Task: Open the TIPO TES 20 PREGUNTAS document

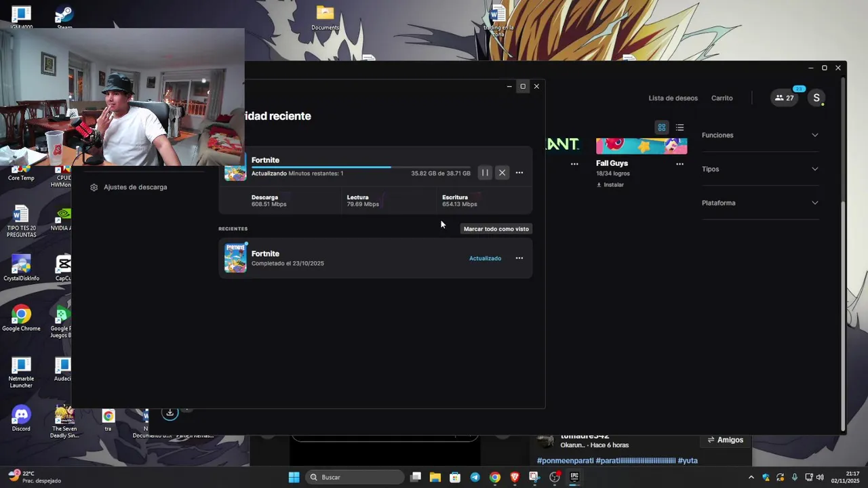Action: 21,221
